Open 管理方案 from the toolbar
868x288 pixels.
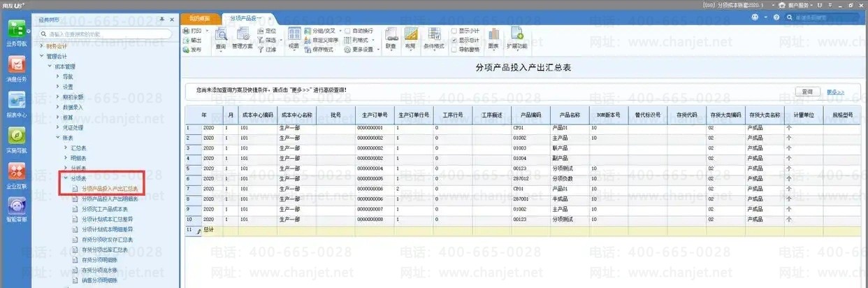(x=242, y=39)
